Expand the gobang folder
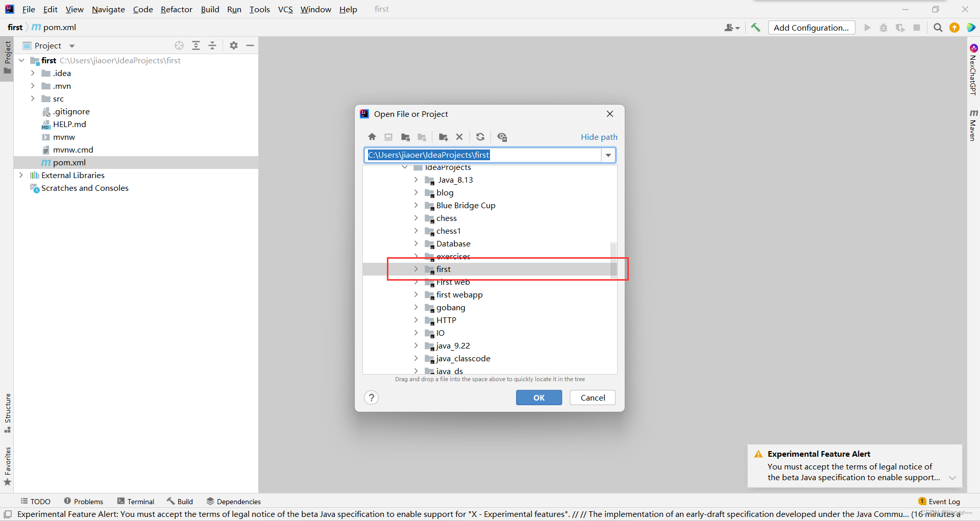 tap(416, 307)
